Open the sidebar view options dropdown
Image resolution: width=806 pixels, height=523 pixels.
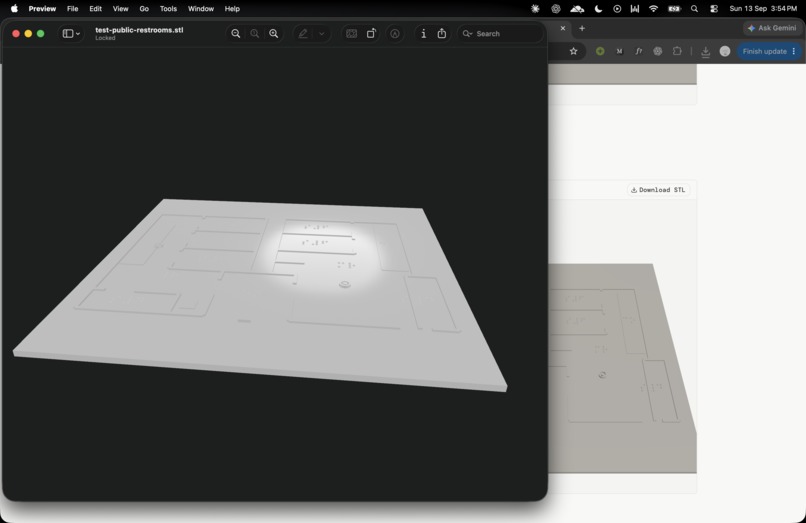pyautogui.click(x=71, y=33)
